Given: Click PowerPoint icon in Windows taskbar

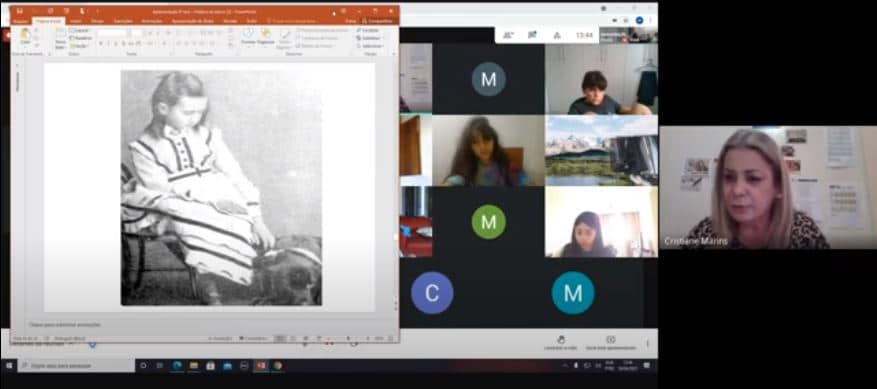Looking at the screenshot, I should (x=261, y=365).
